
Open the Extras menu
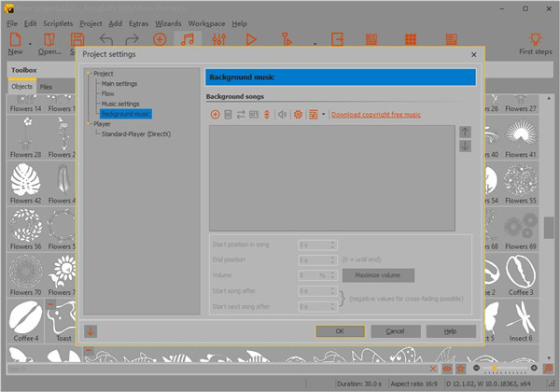click(138, 23)
